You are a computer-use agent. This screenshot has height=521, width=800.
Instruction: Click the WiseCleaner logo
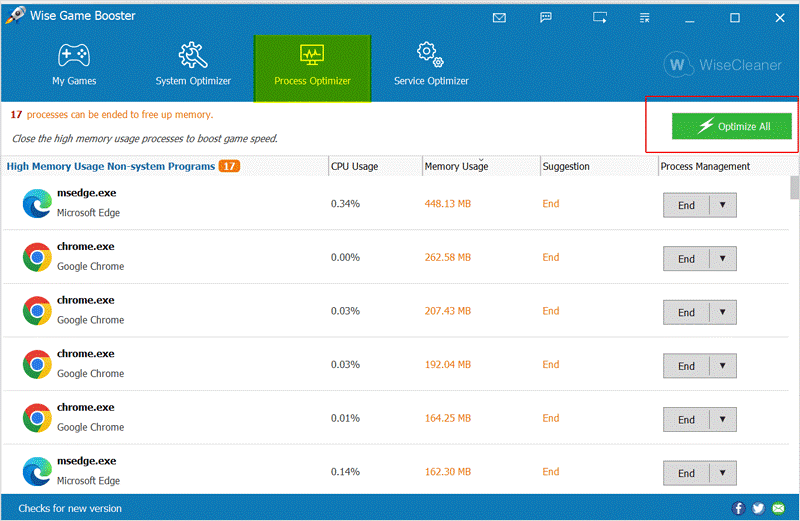[x=722, y=65]
